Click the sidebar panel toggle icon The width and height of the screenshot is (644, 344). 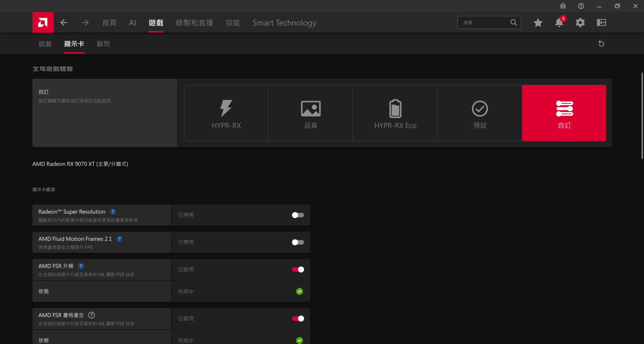point(601,23)
